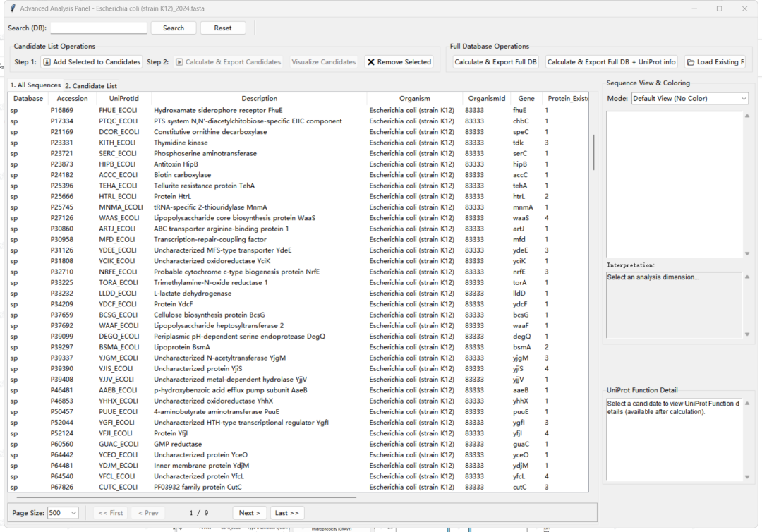The width and height of the screenshot is (762, 532).
Task: Click sequence view scroll up arrow
Action: (x=747, y=116)
